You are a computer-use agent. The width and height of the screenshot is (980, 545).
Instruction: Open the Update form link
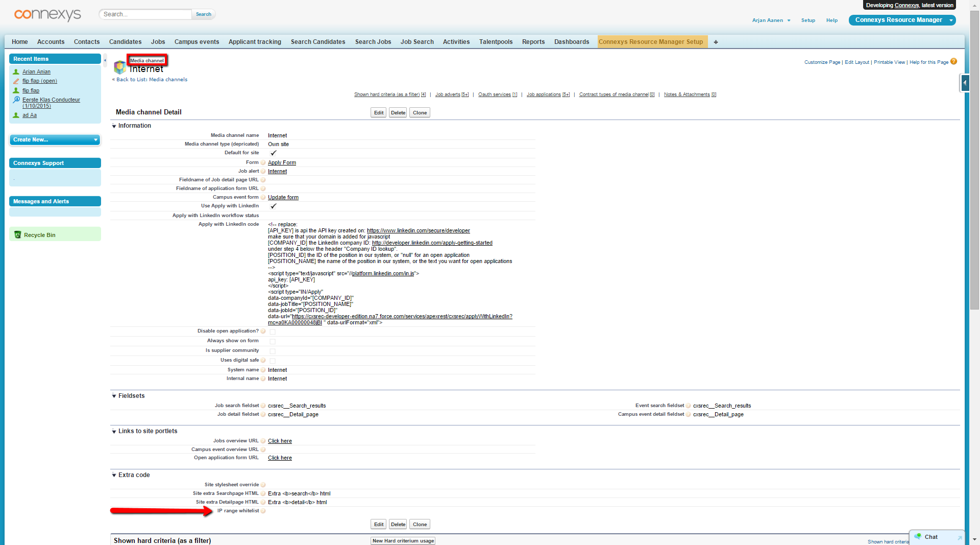point(283,198)
